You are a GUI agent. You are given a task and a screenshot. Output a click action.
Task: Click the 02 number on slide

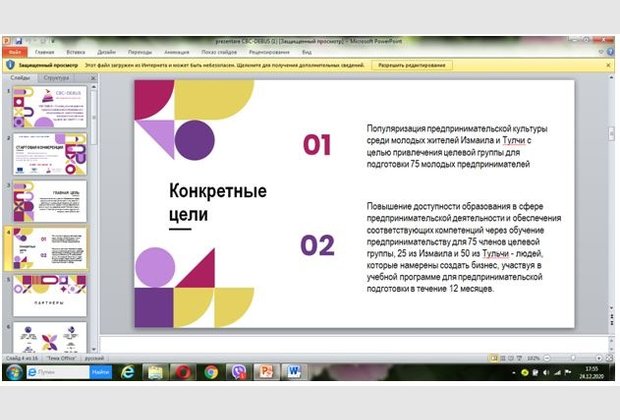click(x=318, y=245)
